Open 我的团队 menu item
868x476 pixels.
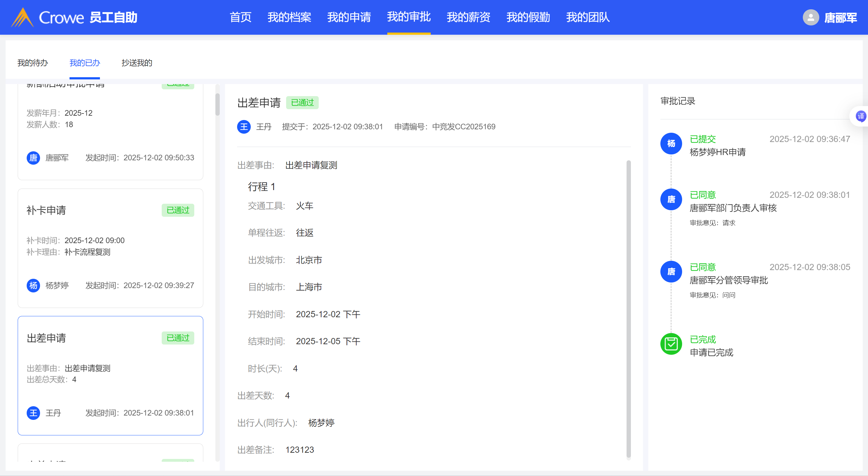(x=588, y=17)
